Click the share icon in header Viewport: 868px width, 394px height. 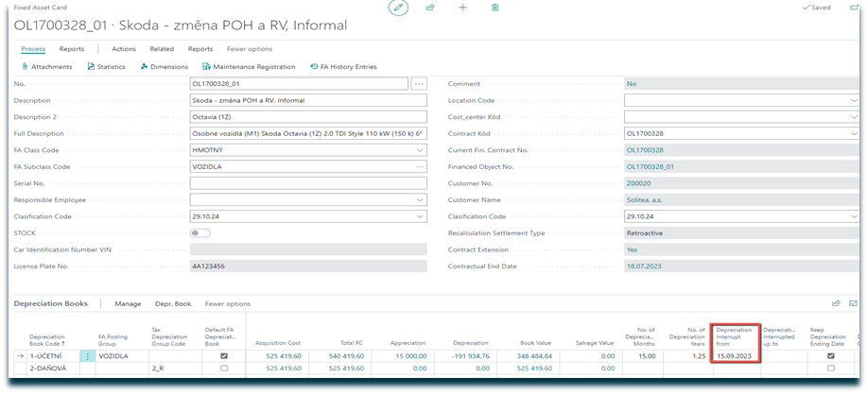tap(430, 8)
